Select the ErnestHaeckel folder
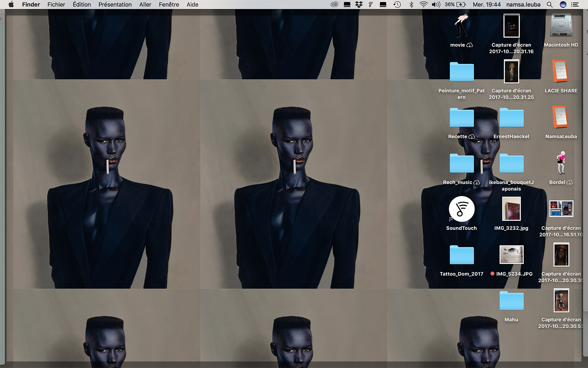Viewport: 588px width, 368px height. pos(511,117)
